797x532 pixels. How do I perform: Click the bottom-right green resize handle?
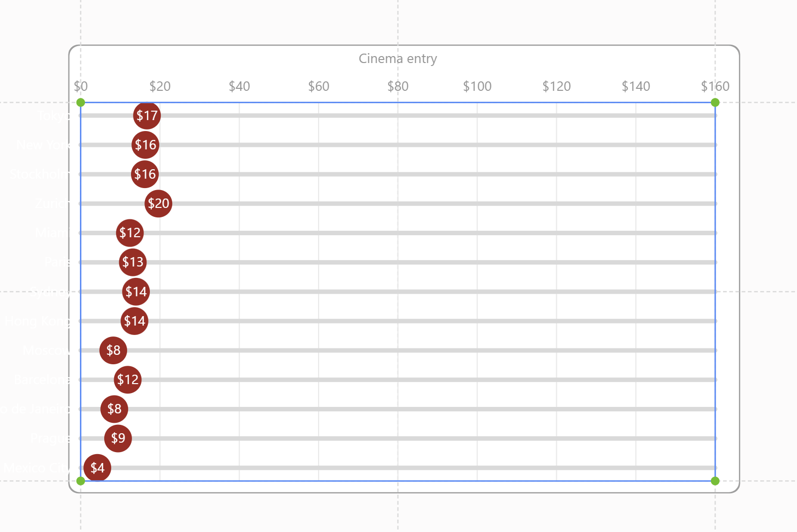(x=715, y=480)
